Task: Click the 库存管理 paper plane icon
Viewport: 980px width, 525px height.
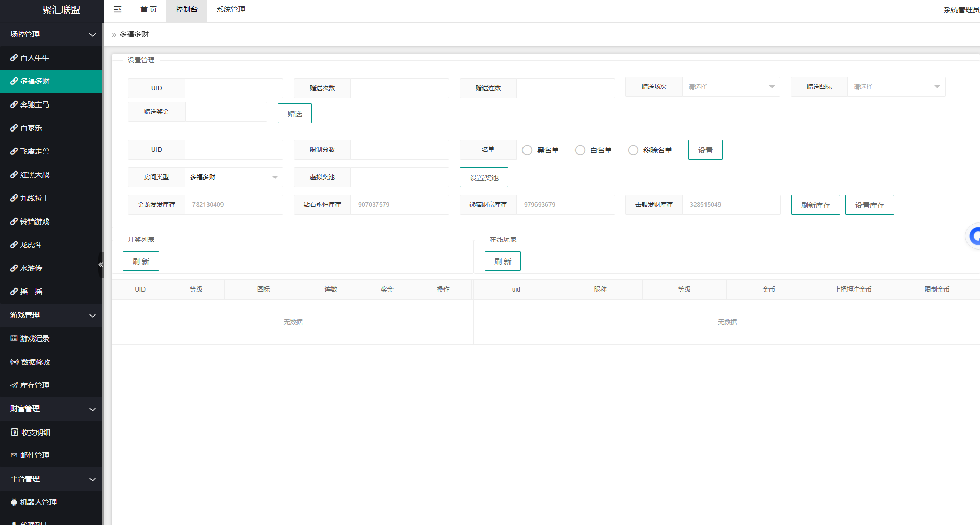Action: 14,385
